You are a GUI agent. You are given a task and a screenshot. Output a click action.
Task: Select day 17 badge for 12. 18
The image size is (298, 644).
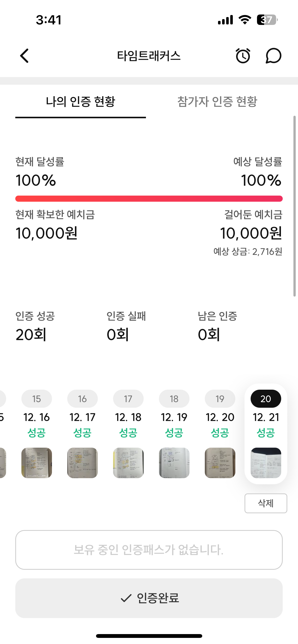point(128,399)
